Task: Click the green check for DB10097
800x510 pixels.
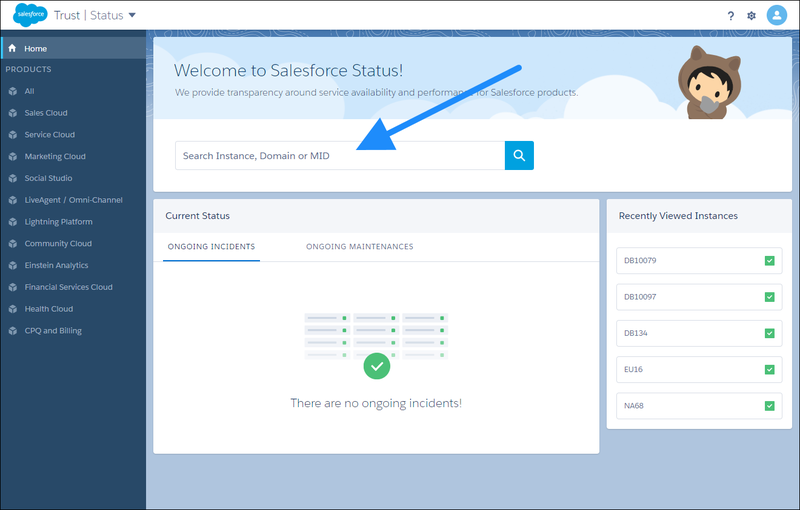Action: [770, 297]
